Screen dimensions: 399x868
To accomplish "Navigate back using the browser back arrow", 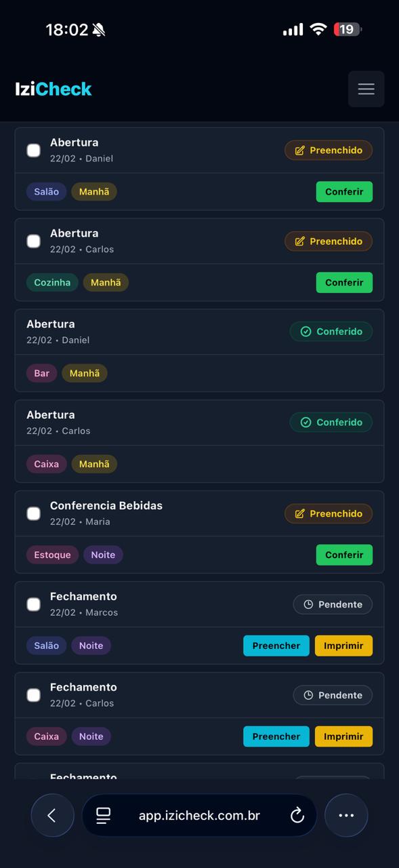I will 52,815.
